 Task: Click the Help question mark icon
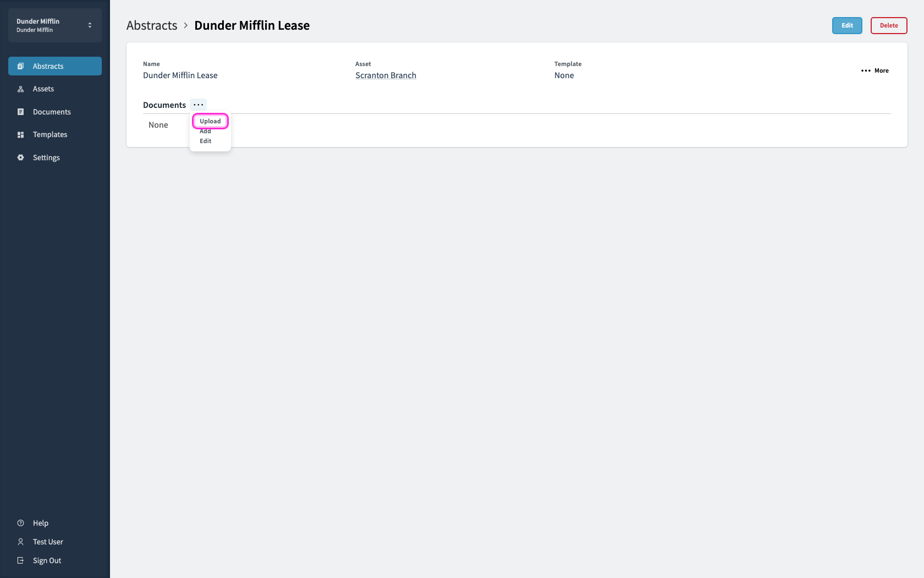pos(20,523)
